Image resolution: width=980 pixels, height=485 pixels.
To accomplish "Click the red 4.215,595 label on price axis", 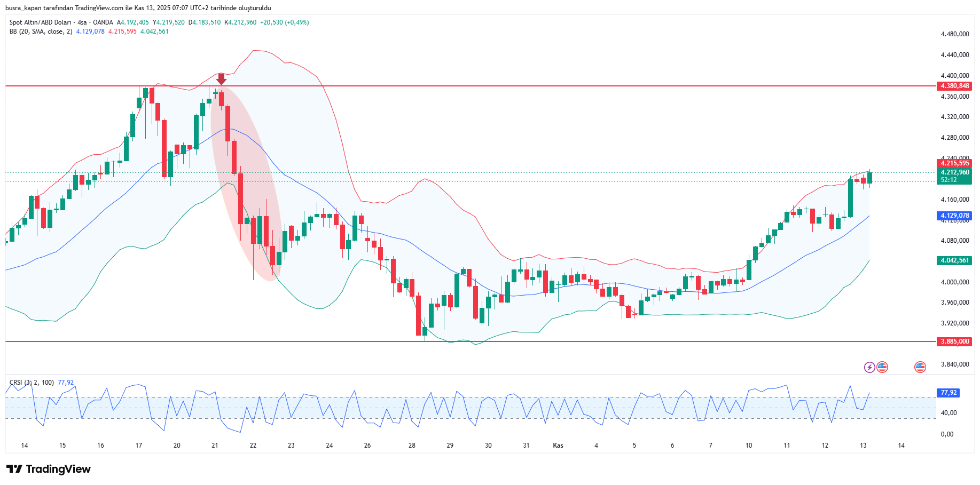I will 954,163.
